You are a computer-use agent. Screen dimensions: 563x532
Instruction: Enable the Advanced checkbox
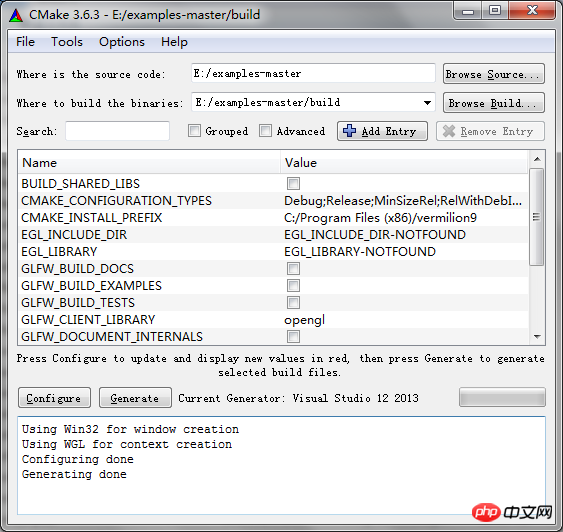(265, 131)
